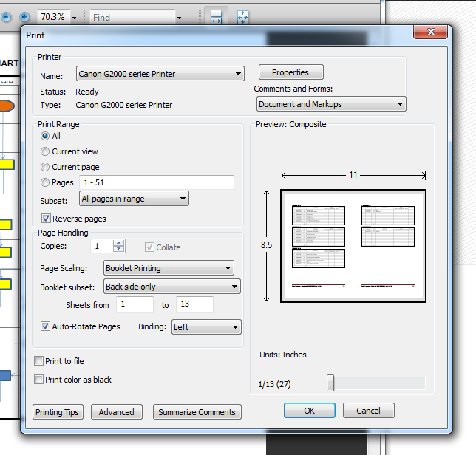Viewport: 476px width, 455px height.
Task: Select the All print range radio button
Action: pyautogui.click(x=45, y=136)
